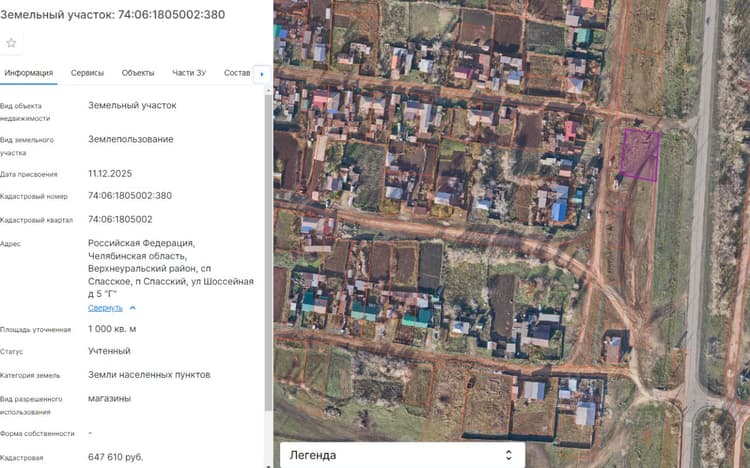Click the area value 1 000 кв. м
750x468 pixels.
point(112,329)
